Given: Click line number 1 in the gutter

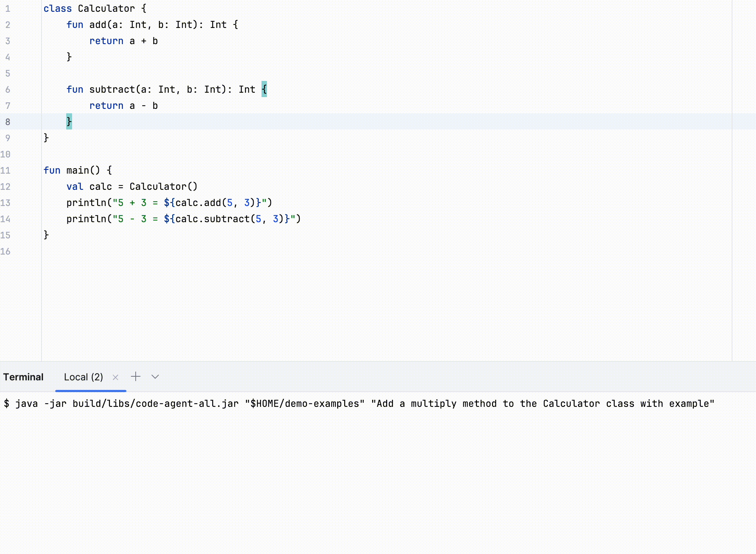Looking at the screenshot, I should [x=8, y=8].
